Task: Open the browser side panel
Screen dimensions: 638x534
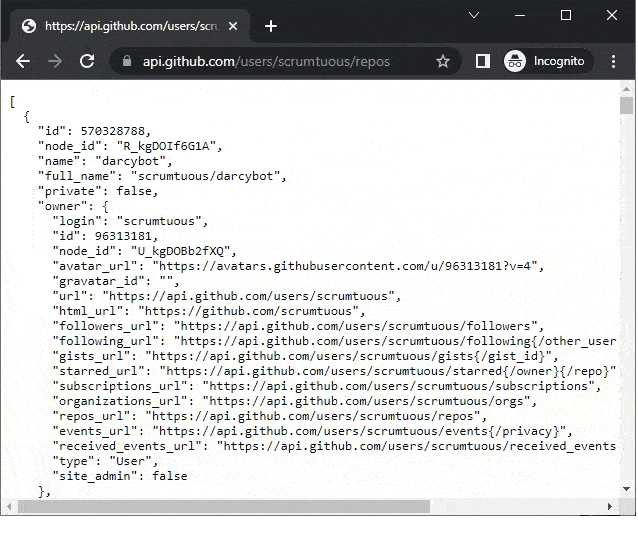Action: [482, 61]
